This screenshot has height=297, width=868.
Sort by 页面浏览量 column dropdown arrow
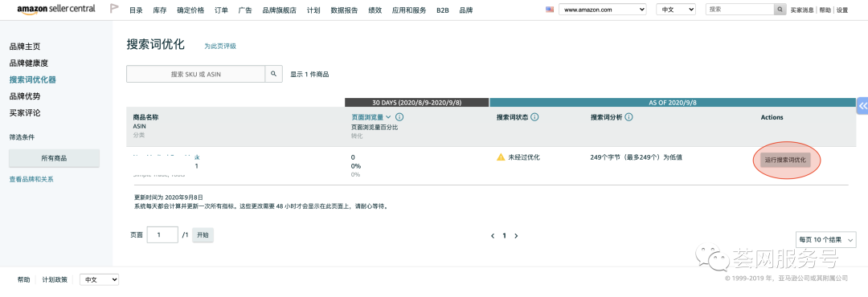point(389,117)
